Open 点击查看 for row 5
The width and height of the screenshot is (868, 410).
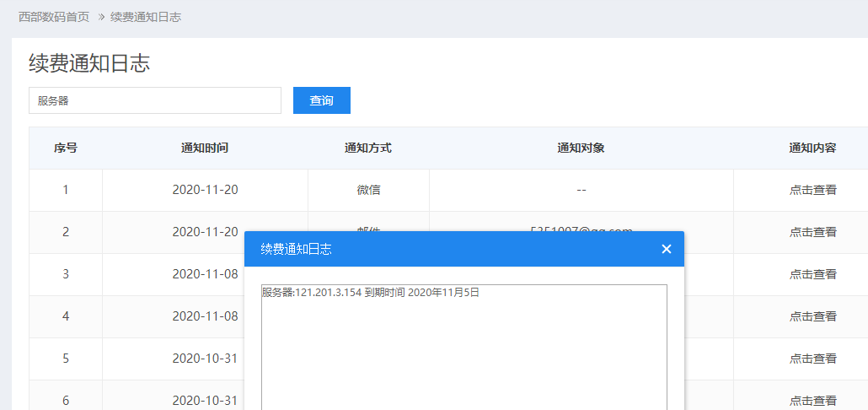click(x=812, y=359)
